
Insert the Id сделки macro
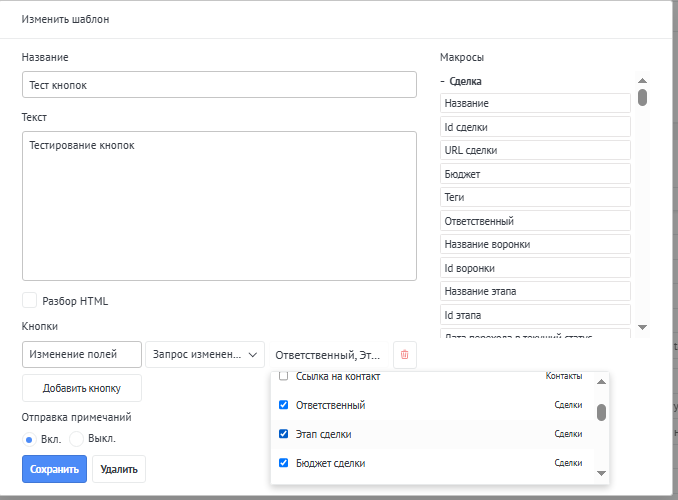[x=535, y=127]
